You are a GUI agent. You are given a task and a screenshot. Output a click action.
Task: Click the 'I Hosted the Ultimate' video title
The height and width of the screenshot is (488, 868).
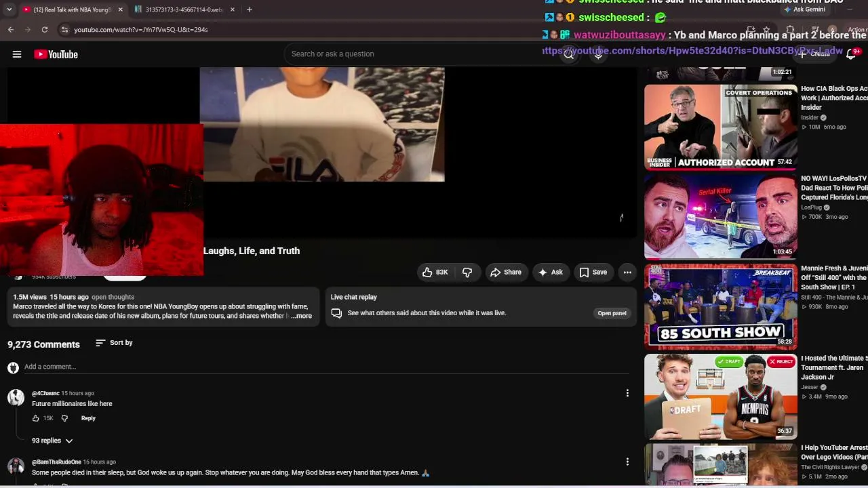(x=834, y=367)
